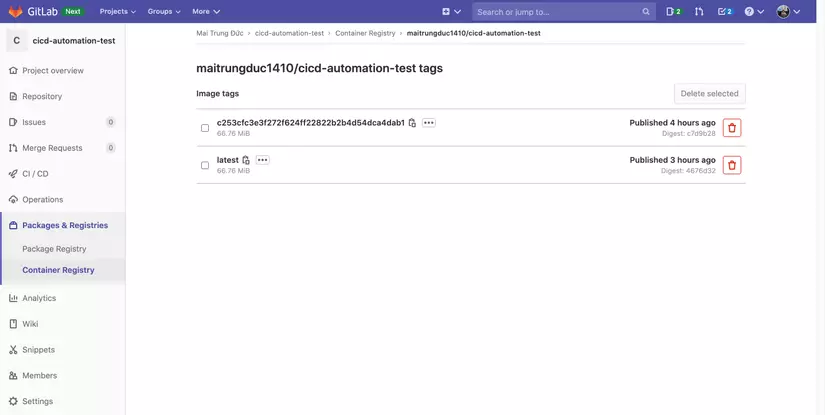Copy the c253cfc3e3f tag path

(x=412, y=123)
